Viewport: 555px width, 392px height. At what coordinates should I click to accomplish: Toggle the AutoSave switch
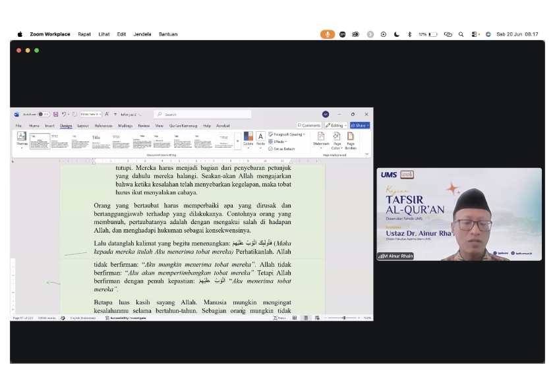pyautogui.click(x=44, y=114)
